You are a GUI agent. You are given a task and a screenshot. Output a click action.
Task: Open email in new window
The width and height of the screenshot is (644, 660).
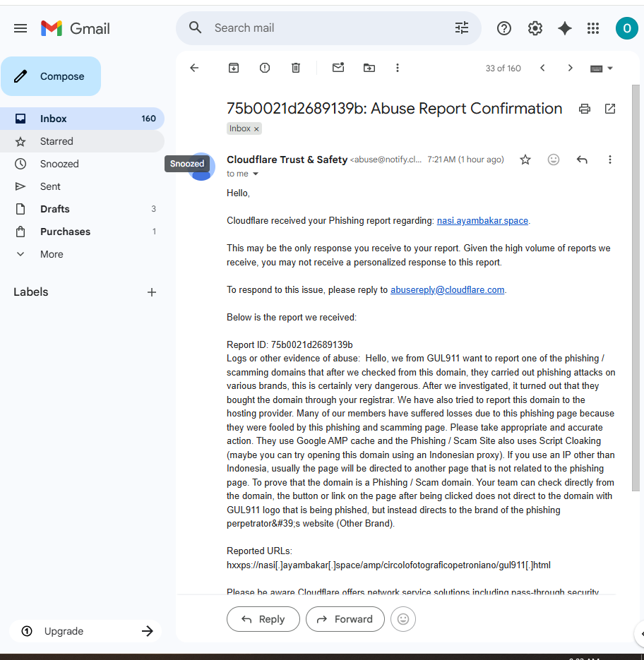tap(610, 109)
